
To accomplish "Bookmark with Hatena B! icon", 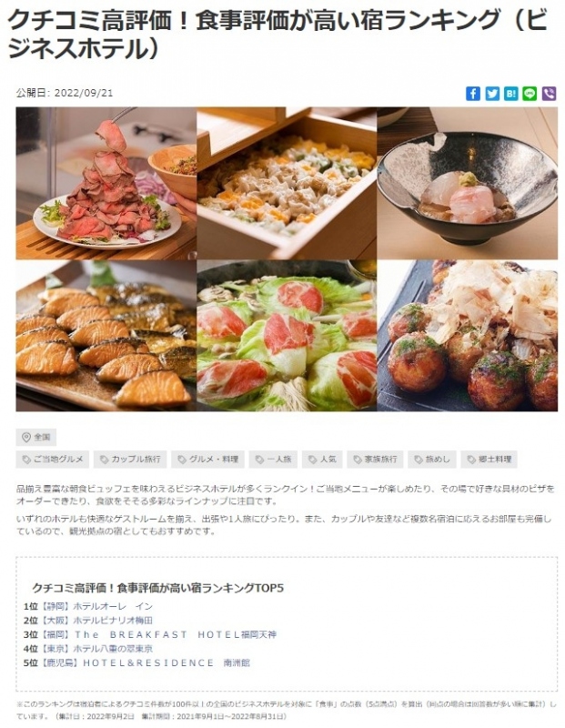I will [x=510, y=94].
